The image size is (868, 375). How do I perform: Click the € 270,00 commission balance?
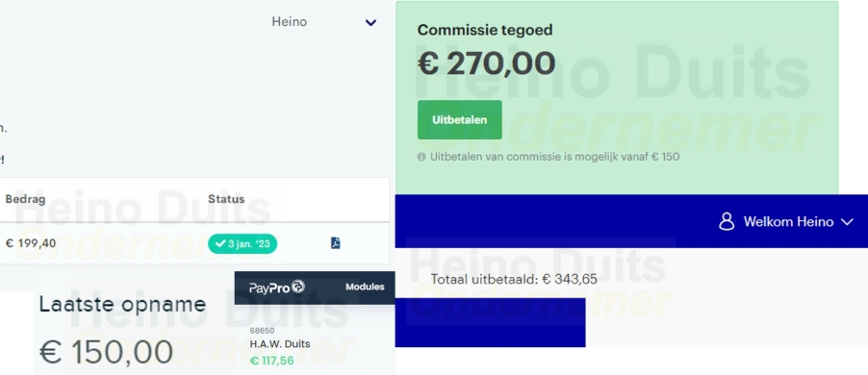pyautogui.click(x=486, y=63)
